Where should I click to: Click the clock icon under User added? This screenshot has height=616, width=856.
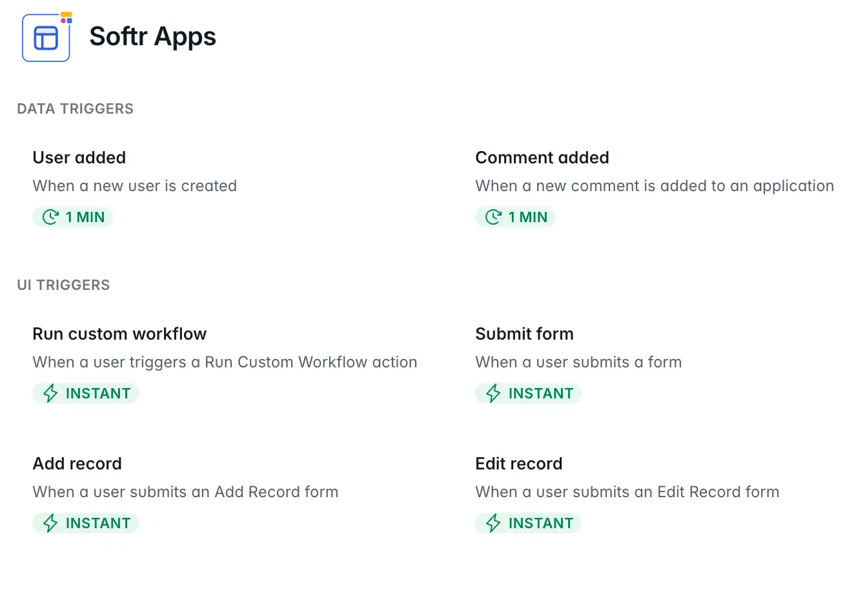(50, 217)
